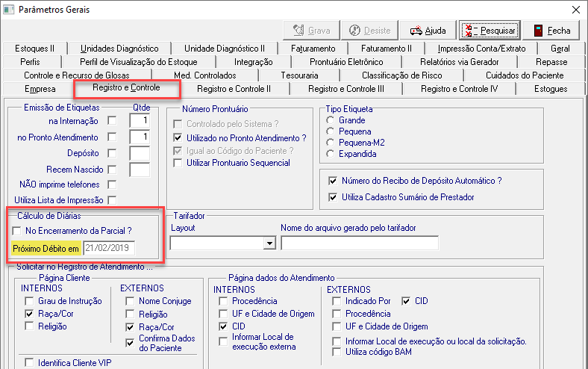588x369 pixels.
Task: Switch to the Repasse tab
Action: [x=551, y=62]
